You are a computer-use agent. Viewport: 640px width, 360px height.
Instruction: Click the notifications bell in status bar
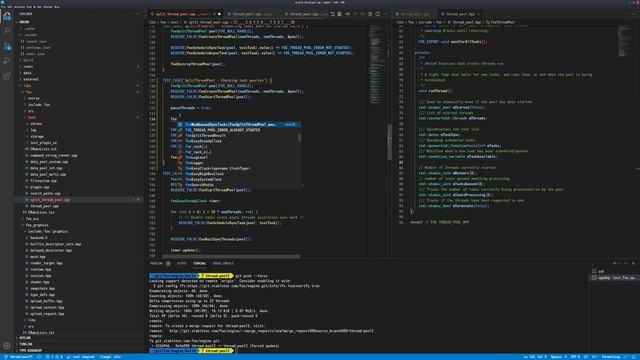[634, 357]
